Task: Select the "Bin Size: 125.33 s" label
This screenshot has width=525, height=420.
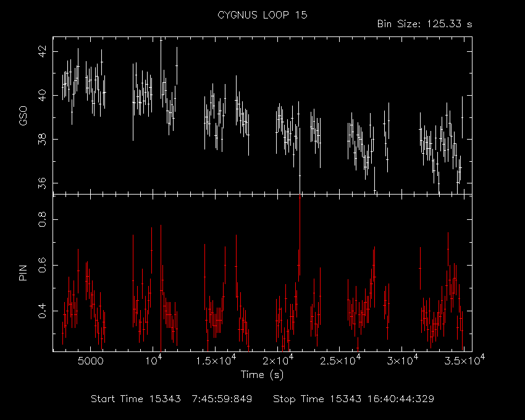Action: point(424,24)
